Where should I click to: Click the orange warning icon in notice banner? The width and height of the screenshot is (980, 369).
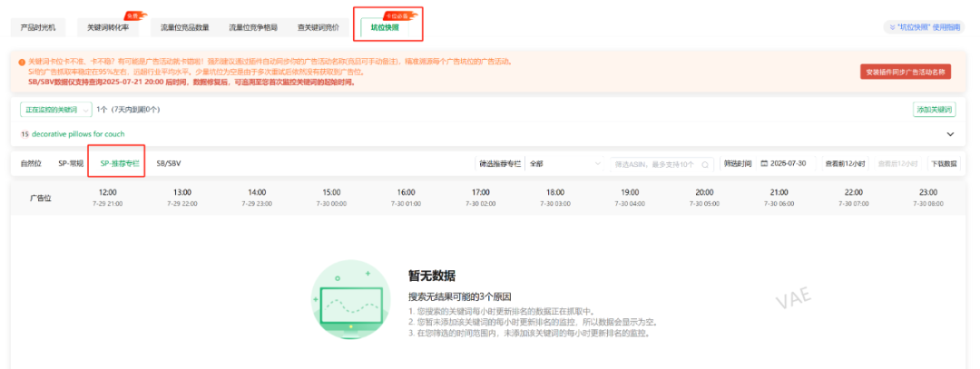tap(22, 62)
